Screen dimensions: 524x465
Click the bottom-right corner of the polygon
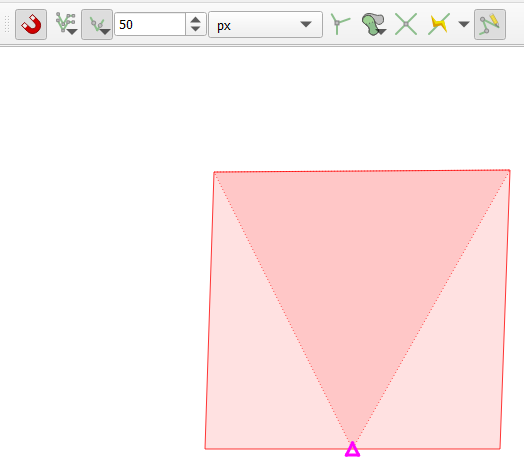click(x=500, y=449)
